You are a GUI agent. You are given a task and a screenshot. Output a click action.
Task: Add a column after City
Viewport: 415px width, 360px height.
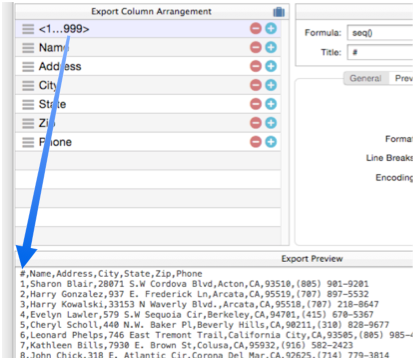pyautogui.click(x=271, y=85)
